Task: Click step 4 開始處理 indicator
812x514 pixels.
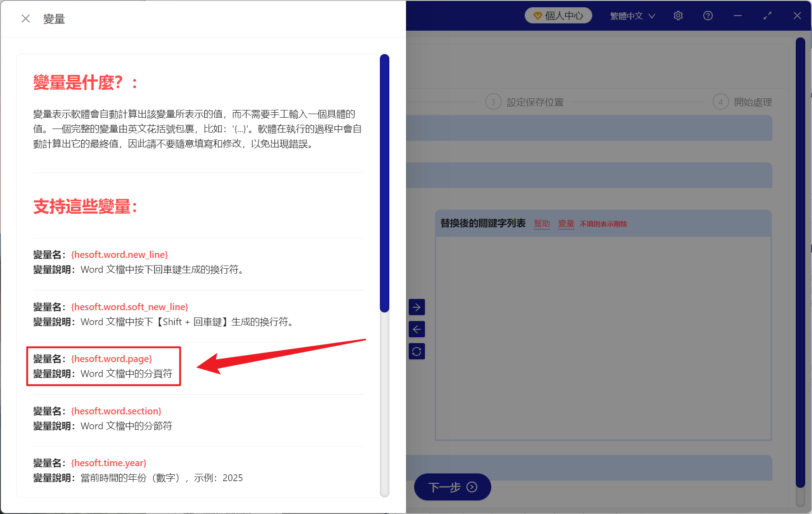Action: pos(742,101)
